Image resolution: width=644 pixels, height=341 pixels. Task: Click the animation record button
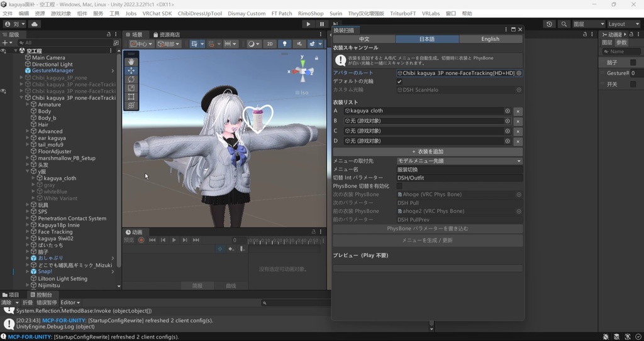142,240
